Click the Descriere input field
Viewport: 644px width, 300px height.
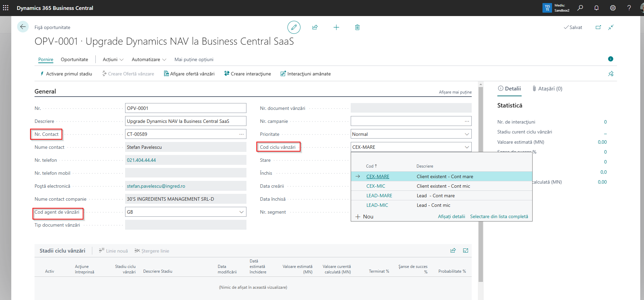186,121
